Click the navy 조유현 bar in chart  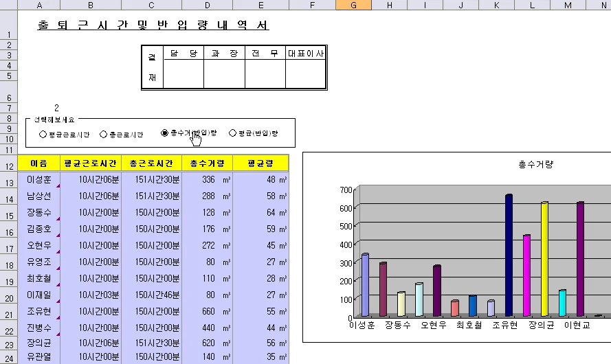[x=509, y=255]
